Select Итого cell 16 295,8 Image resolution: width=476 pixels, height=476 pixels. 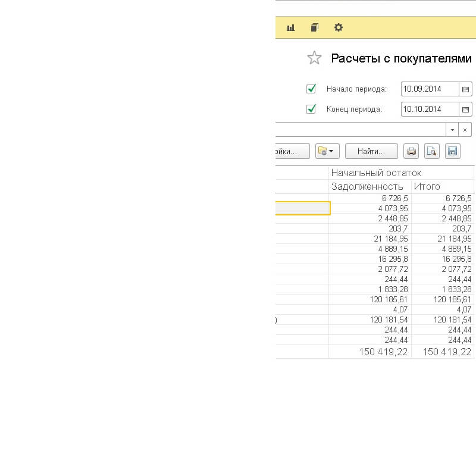coord(443,259)
